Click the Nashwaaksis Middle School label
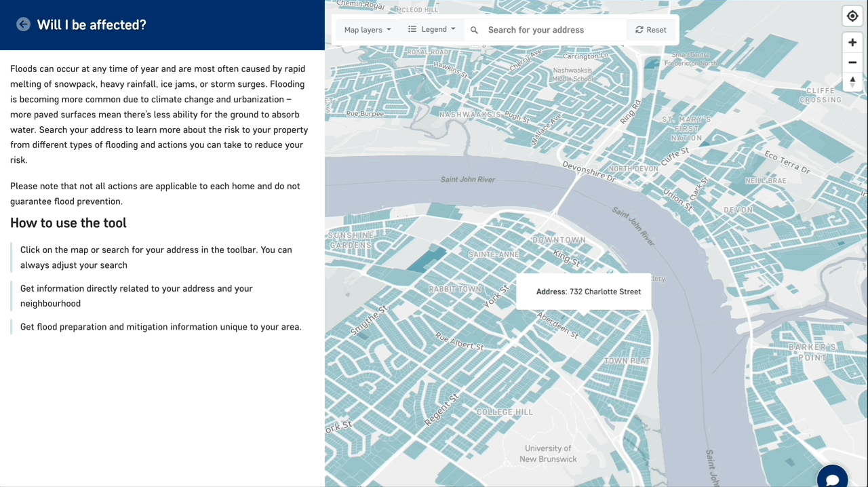The image size is (868, 487). click(x=573, y=74)
